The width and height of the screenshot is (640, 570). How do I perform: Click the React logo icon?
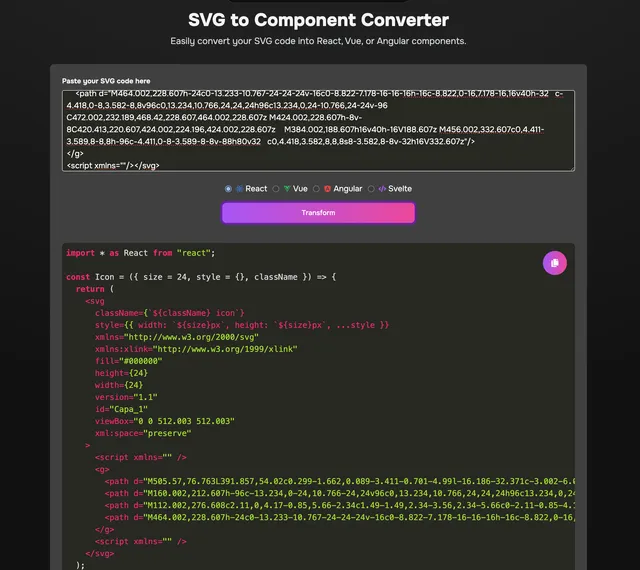pyautogui.click(x=240, y=189)
